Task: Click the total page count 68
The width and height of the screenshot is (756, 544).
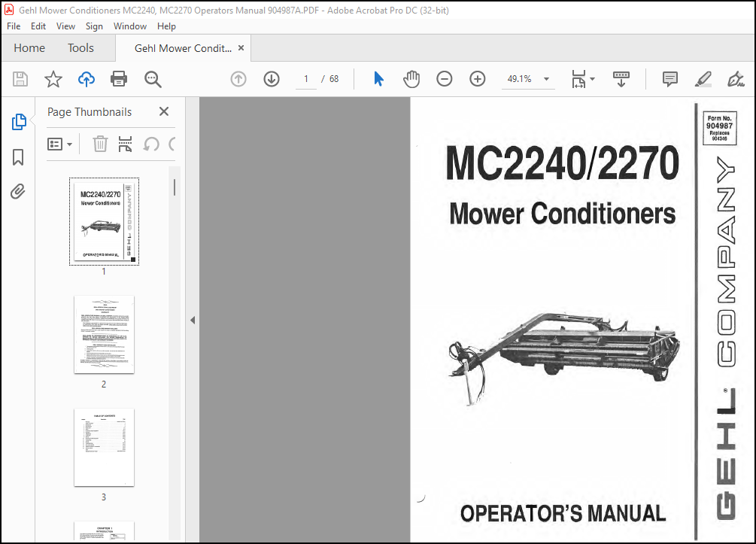Action: 334,79
